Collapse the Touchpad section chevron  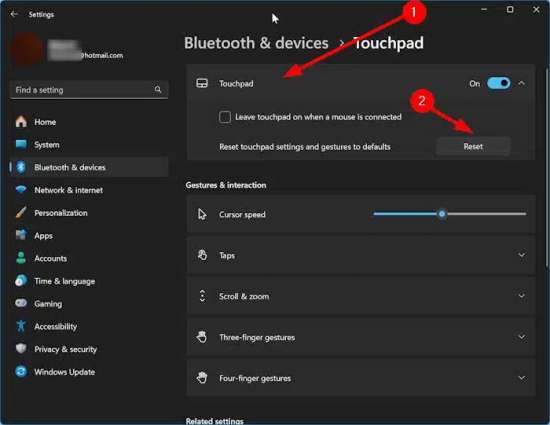(522, 83)
